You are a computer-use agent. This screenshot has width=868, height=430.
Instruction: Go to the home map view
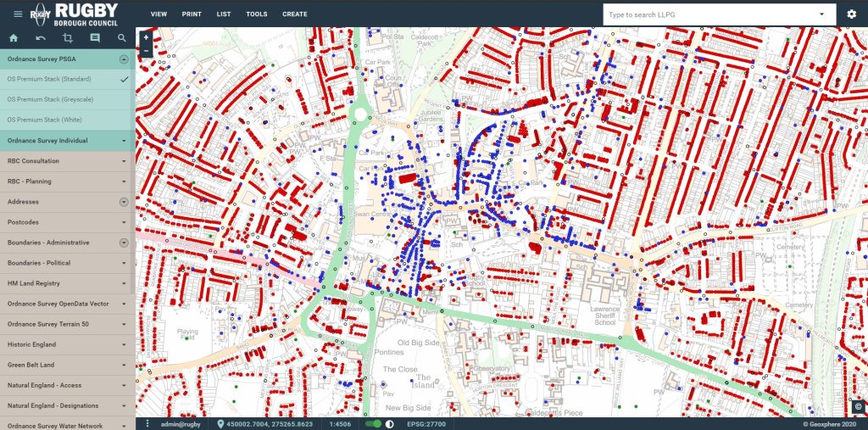(x=14, y=38)
